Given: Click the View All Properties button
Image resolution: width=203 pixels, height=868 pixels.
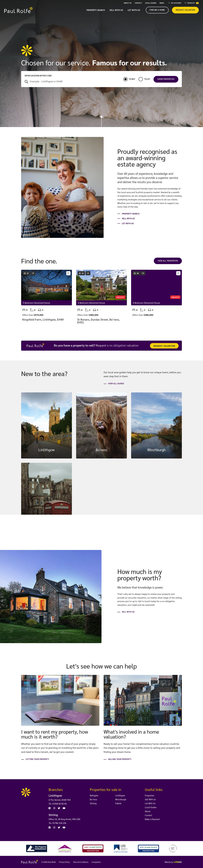Looking at the screenshot, I should 168,261.
